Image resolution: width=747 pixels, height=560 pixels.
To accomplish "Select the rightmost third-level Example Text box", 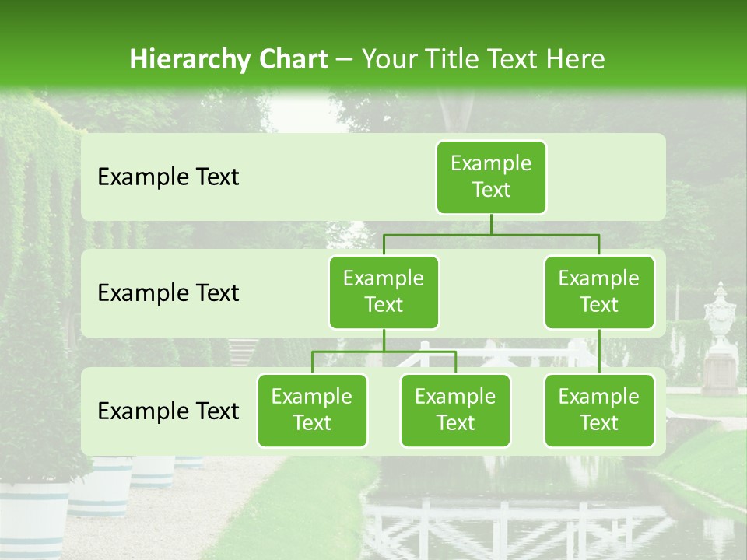I will [x=599, y=410].
